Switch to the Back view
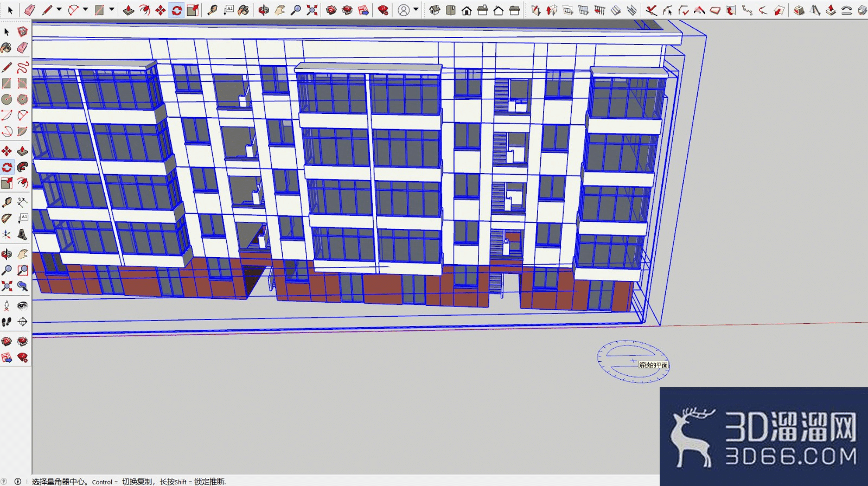 pyautogui.click(x=498, y=10)
